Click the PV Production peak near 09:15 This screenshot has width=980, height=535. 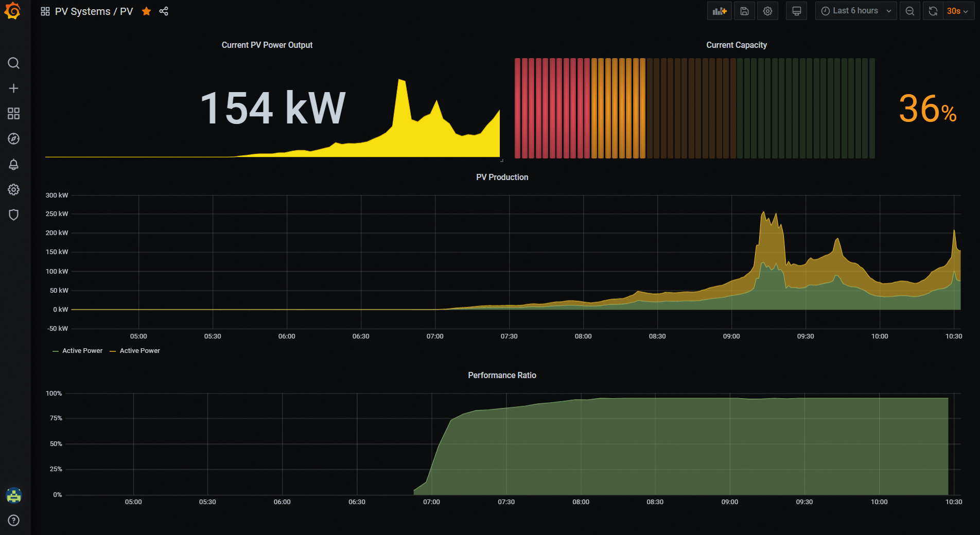[x=764, y=212]
